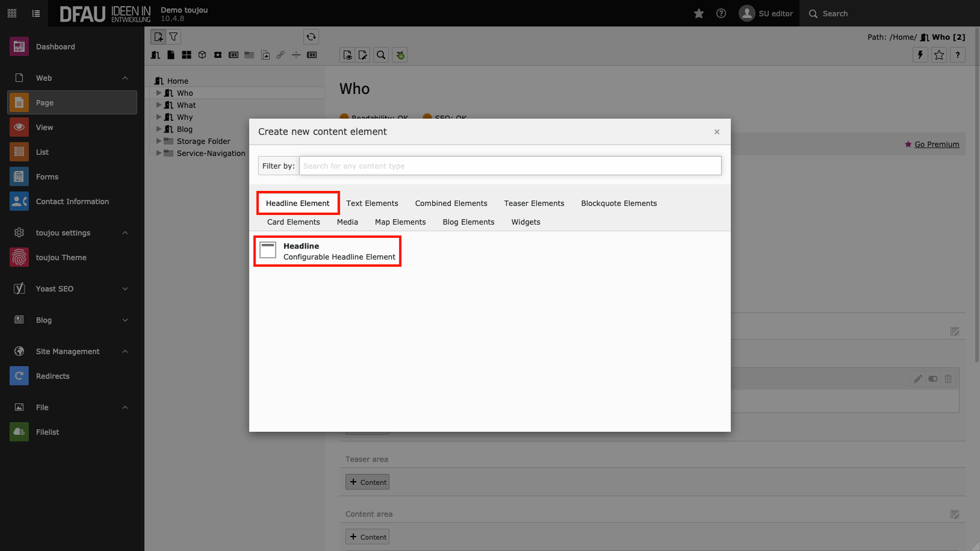Select the Headline content element
The image size is (980, 551).
[328, 251]
